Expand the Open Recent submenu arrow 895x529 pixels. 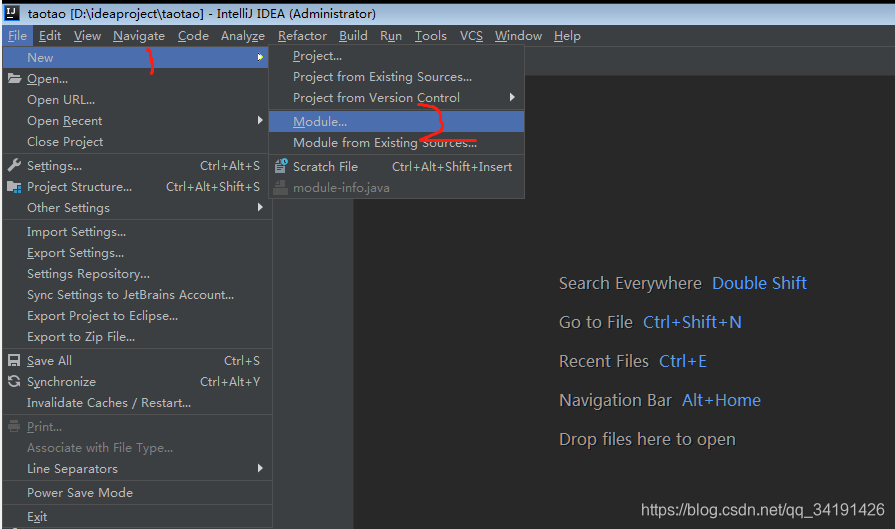click(x=260, y=120)
